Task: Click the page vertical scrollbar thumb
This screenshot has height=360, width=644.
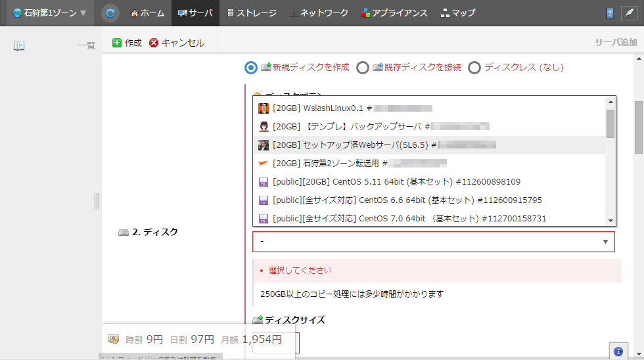Action: click(638, 127)
